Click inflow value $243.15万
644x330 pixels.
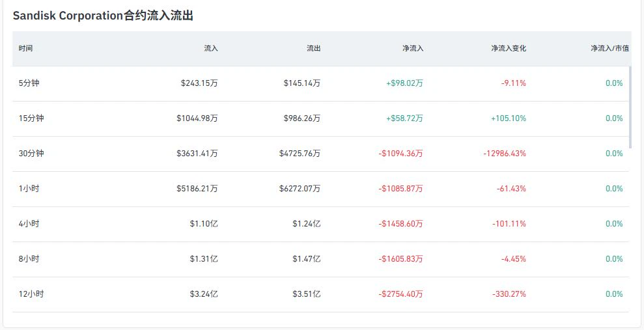(200, 83)
